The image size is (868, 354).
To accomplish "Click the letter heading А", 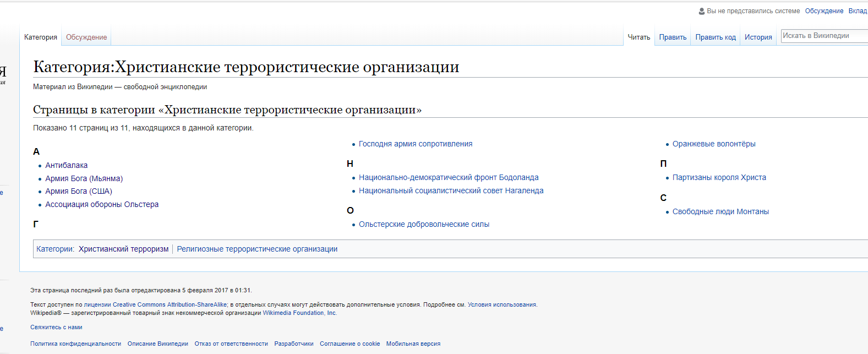I will point(36,151).
